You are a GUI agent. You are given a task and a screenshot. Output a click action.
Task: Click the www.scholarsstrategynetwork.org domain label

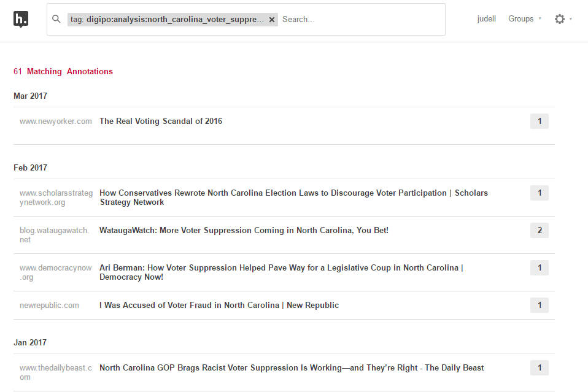tap(56, 198)
